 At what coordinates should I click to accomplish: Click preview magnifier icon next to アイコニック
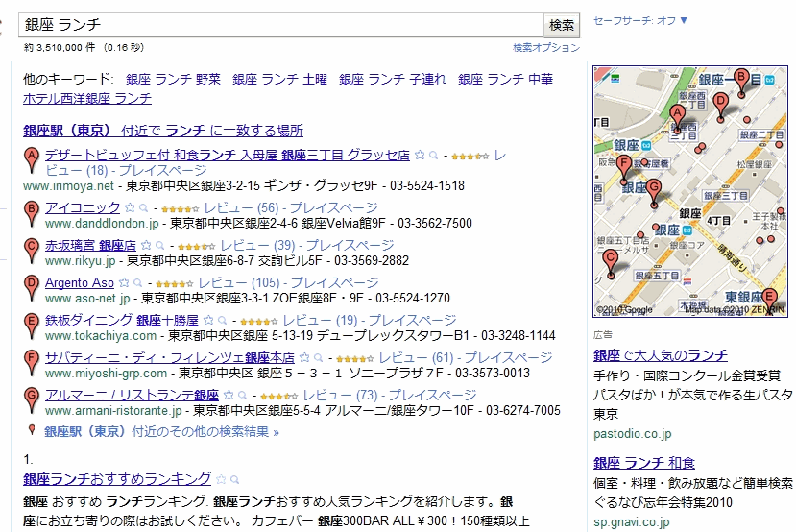(x=143, y=207)
